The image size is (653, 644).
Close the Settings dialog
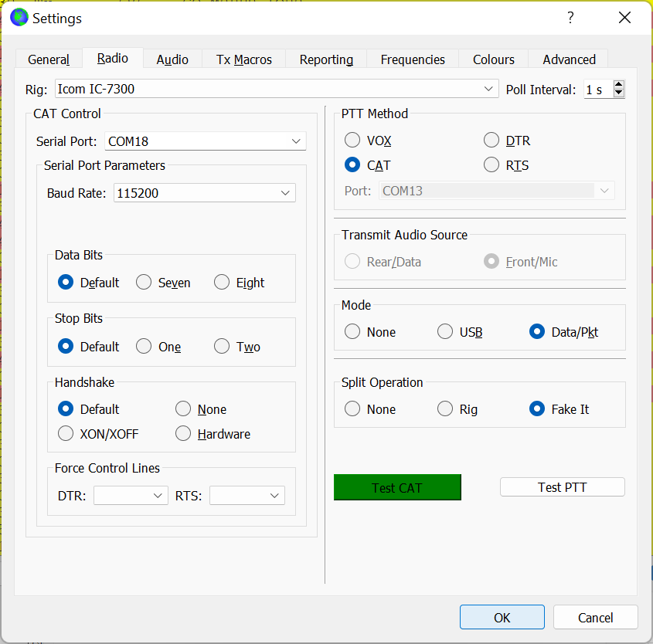tap(624, 18)
